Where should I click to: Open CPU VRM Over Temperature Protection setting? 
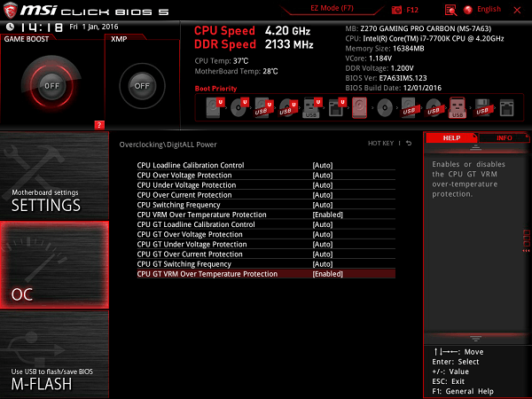click(x=266, y=215)
